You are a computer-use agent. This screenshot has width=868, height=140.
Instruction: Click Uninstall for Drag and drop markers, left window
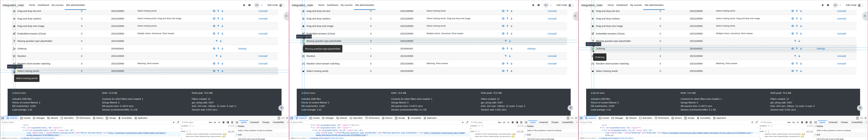(x=263, y=19)
